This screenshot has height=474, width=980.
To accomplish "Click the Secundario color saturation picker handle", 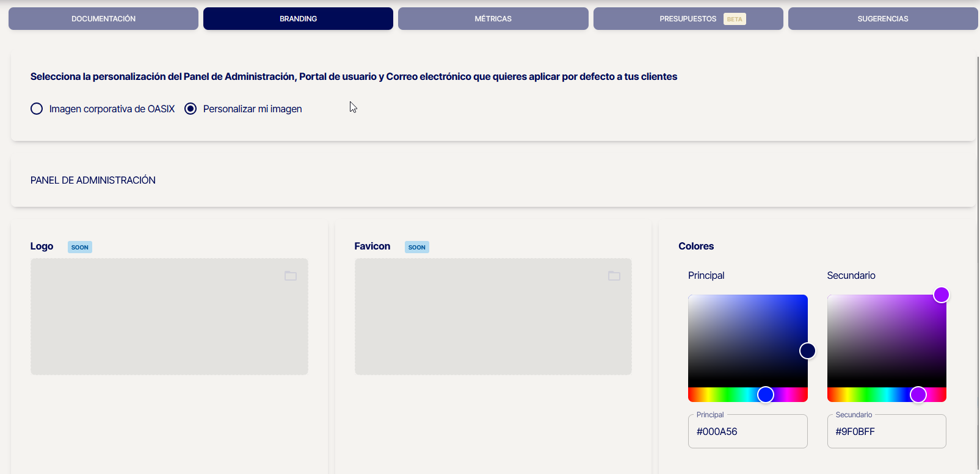I will pos(941,295).
